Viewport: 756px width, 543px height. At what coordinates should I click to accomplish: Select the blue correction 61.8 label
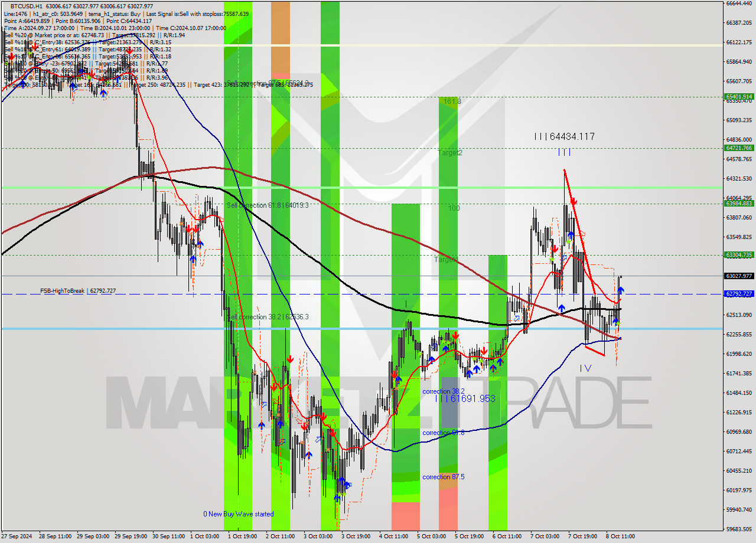[x=444, y=433]
